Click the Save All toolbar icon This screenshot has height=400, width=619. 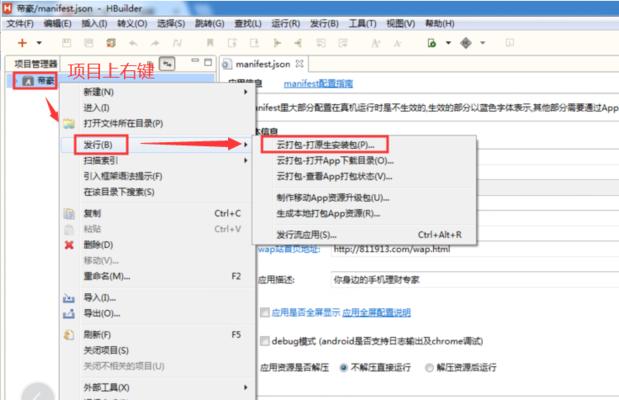[89, 43]
